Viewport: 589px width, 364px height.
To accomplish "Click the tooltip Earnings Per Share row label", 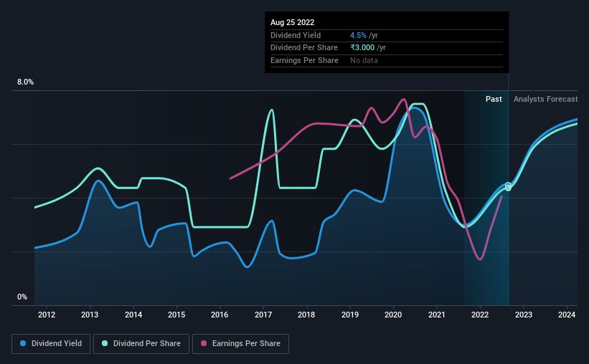I will pyautogui.click(x=304, y=60).
